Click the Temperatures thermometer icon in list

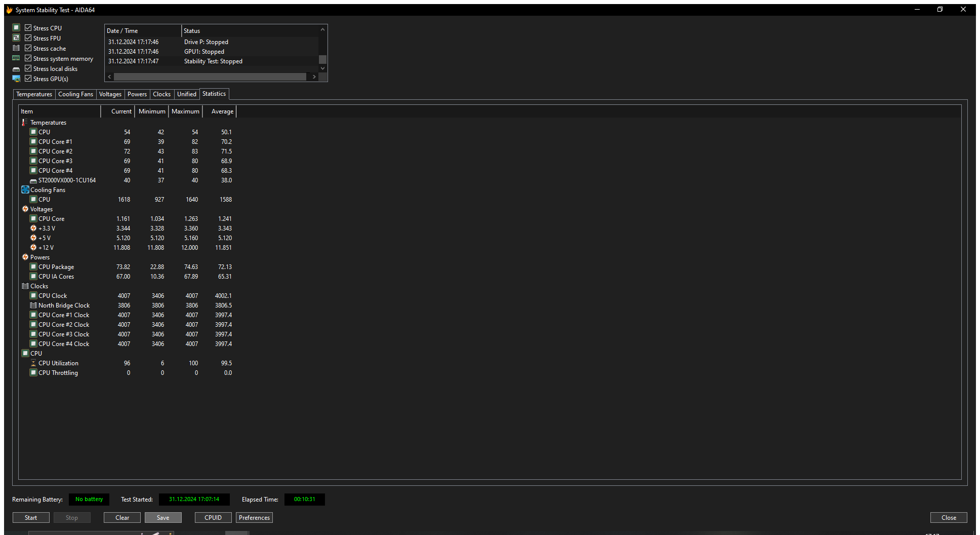click(24, 123)
